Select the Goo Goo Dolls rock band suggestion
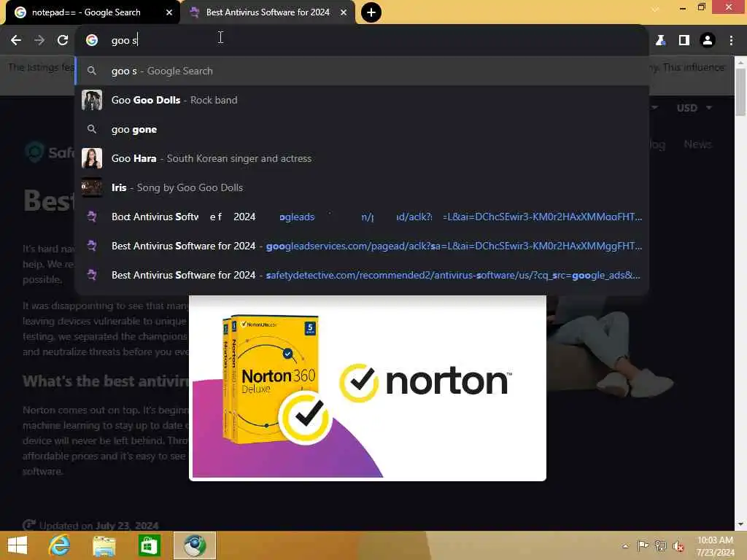The width and height of the screenshot is (747, 560). (x=362, y=100)
